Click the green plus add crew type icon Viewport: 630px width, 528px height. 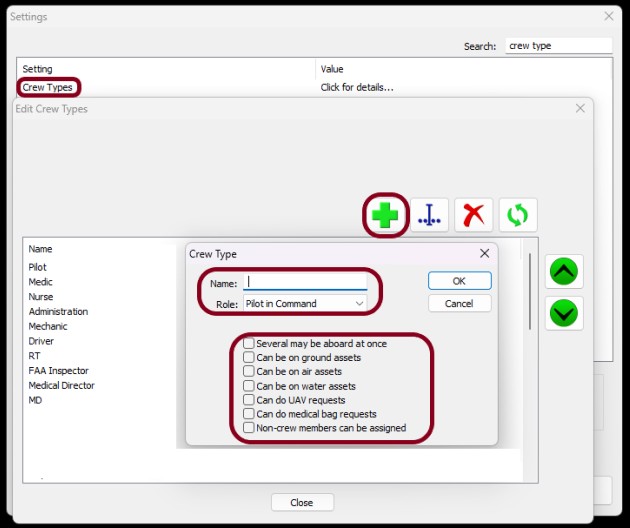click(x=385, y=215)
